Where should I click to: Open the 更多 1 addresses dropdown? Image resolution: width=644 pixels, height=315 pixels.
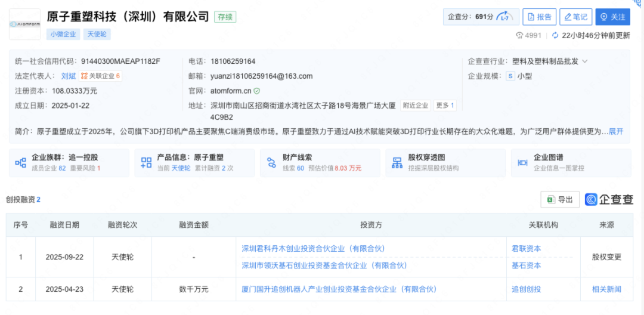click(445, 106)
